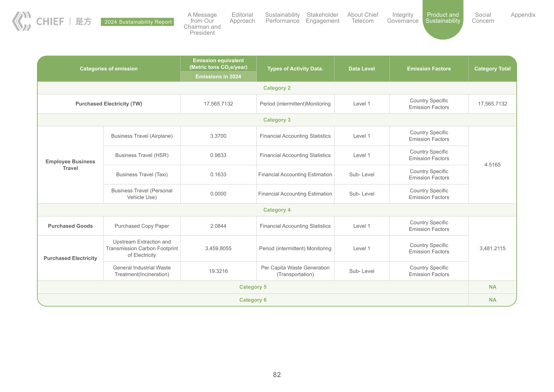Screen dimensions: 554x392
Task: Click General Industrial Waste Treatment(Incineration) cell
Action: (142, 271)
